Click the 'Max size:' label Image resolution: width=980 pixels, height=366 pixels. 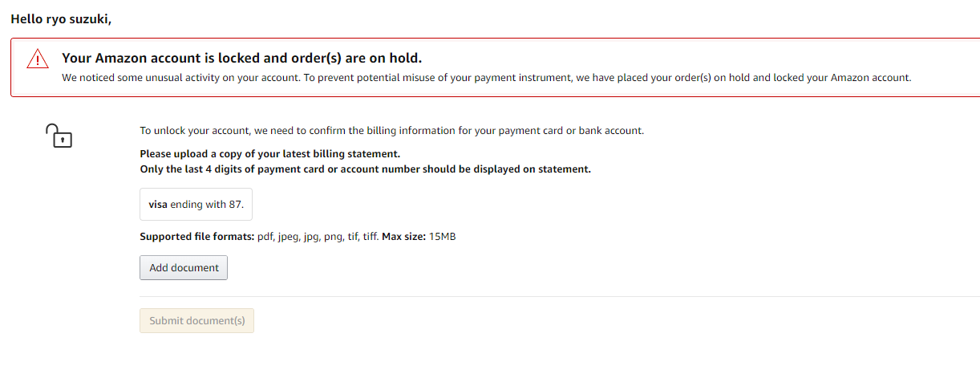(x=403, y=237)
